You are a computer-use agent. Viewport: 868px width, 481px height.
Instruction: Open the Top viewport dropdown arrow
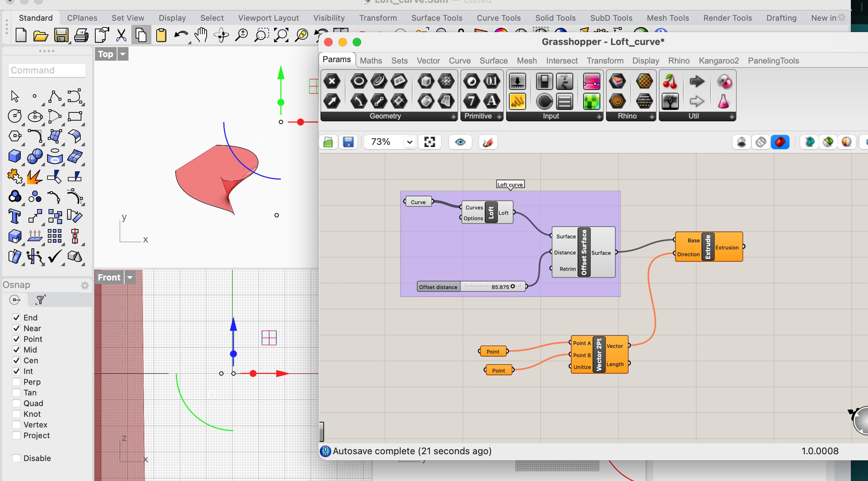pyautogui.click(x=123, y=54)
